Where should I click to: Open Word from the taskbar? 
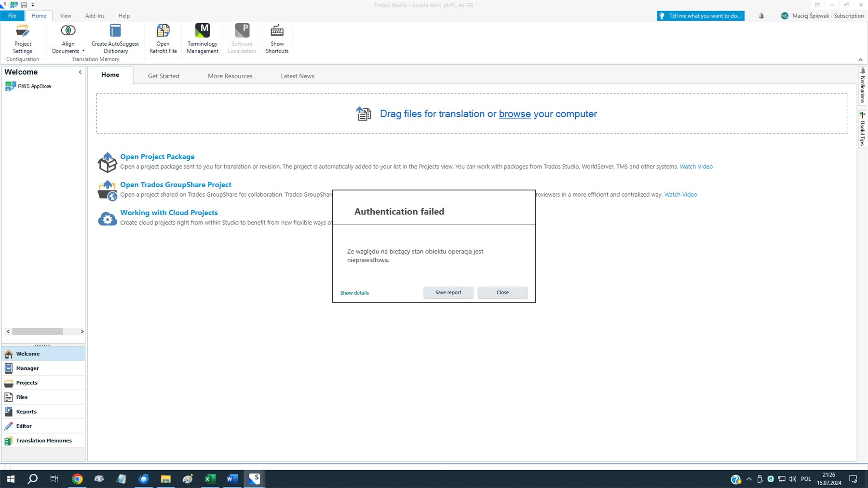tap(232, 479)
